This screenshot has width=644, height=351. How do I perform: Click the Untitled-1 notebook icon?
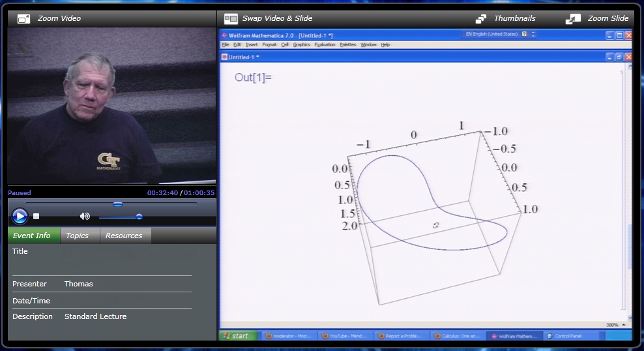click(224, 57)
